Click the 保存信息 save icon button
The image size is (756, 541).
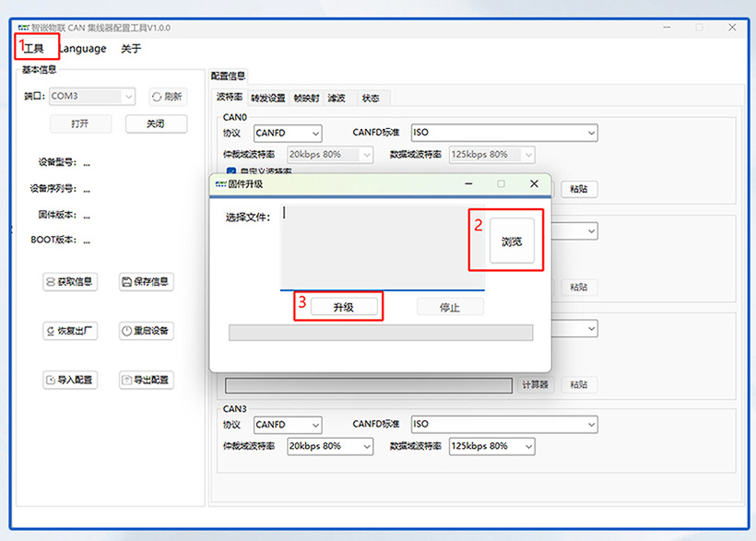(147, 282)
